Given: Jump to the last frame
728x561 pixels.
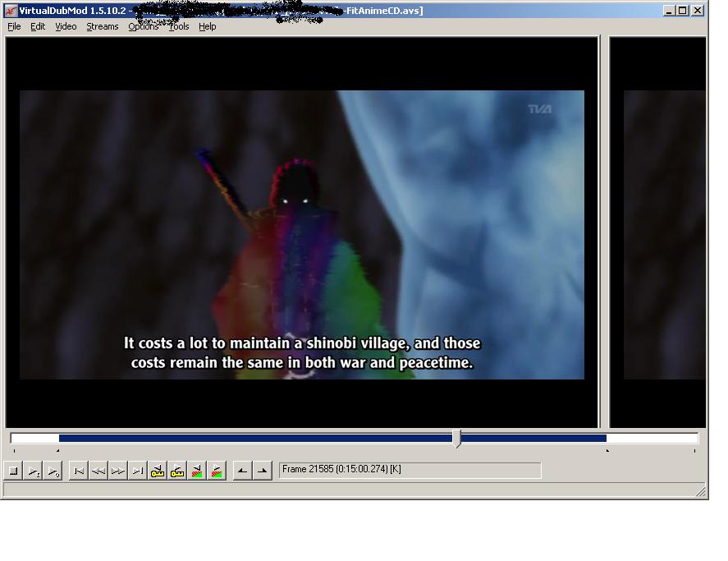Looking at the screenshot, I should [x=137, y=471].
